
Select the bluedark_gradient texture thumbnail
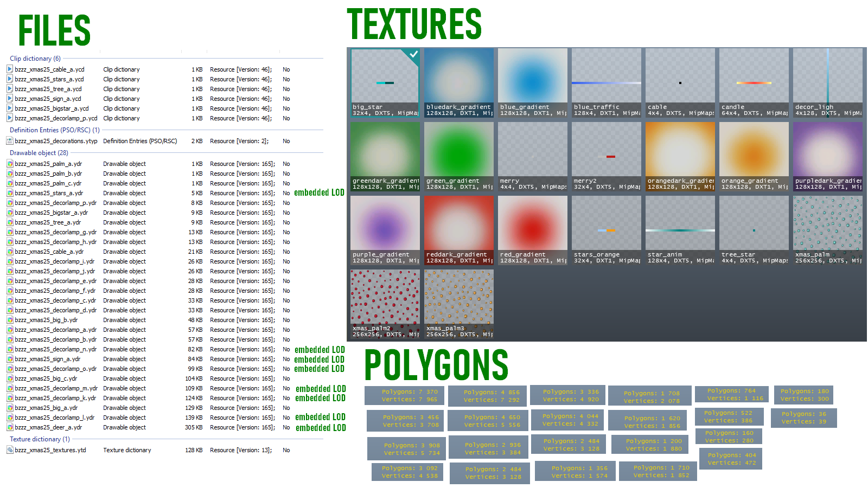[x=459, y=83]
